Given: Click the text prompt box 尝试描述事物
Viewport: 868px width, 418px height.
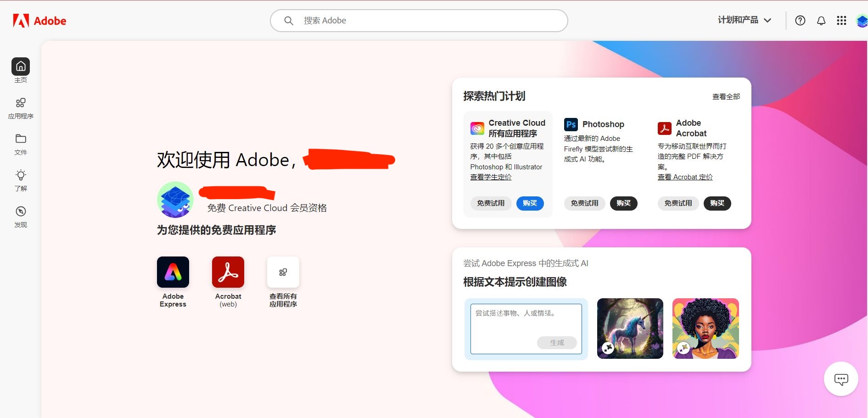Looking at the screenshot, I should click(x=526, y=329).
